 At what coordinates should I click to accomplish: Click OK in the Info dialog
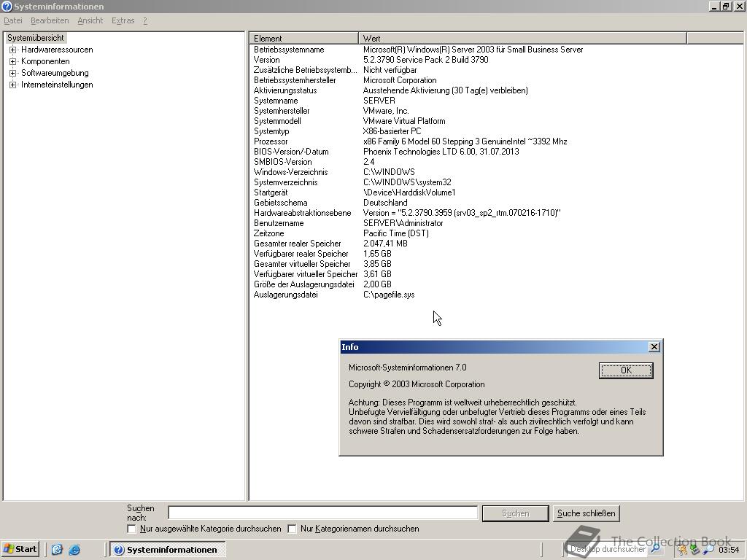pos(625,370)
